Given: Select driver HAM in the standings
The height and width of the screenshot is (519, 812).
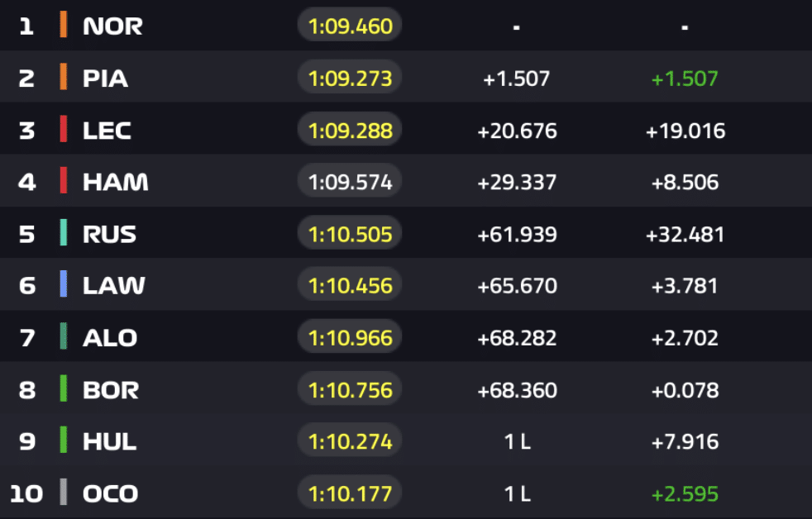Looking at the screenshot, I should point(115,182).
